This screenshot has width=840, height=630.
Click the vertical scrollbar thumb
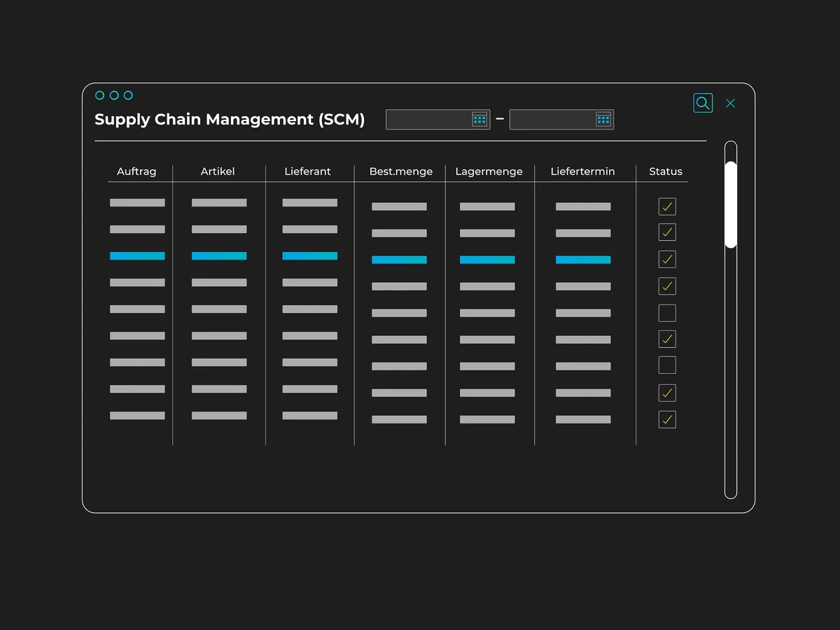tap(731, 204)
